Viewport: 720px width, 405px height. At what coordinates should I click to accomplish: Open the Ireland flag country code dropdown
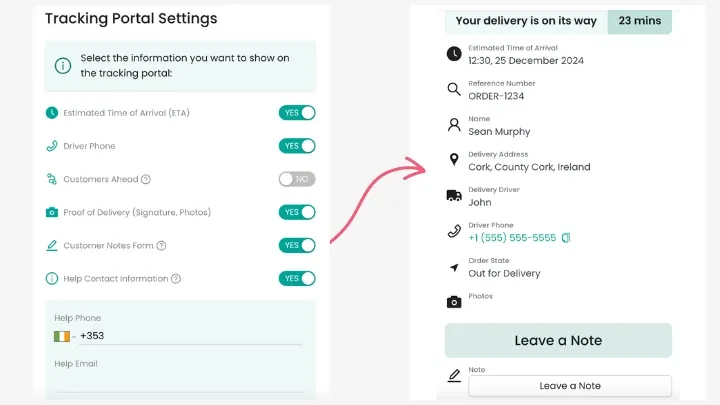pyautogui.click(x=65, y=336)
